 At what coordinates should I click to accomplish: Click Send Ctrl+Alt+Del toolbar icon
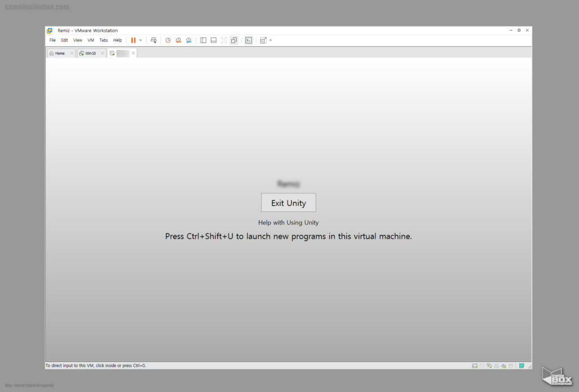(x=153, y=40)
